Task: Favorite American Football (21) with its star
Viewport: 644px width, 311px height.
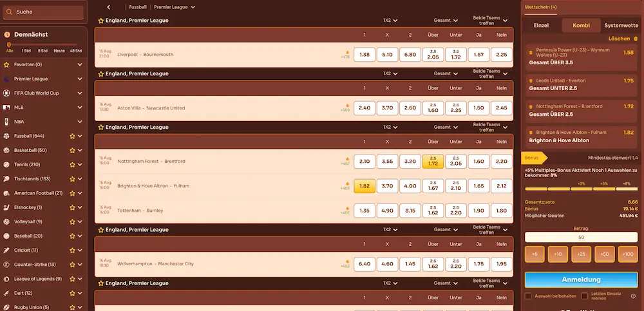Action: [x=72, y=193]
